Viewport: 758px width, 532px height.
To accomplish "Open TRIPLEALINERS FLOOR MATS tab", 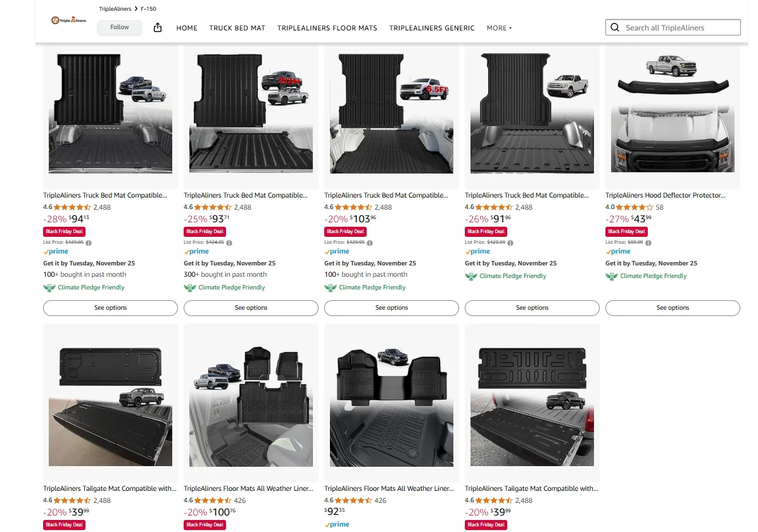I will [327, 28].
